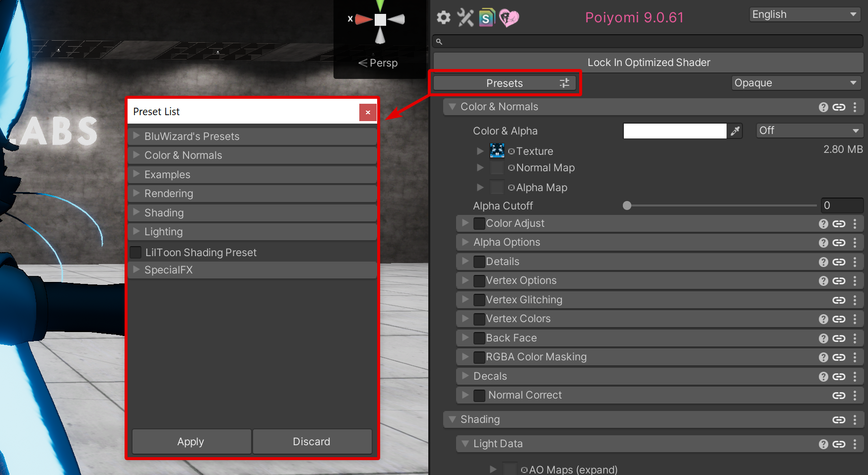This screenshot has width=868, height=475.
Task: Check the LilToon Shading Preset checkbox
Action: pyautogui.click(x=135, y=252)
